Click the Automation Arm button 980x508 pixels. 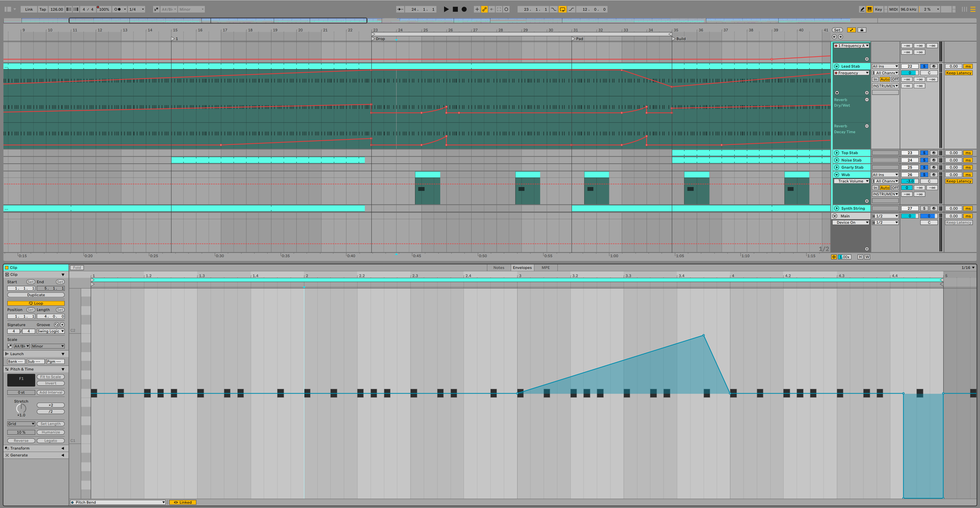[x=484, y=9]
